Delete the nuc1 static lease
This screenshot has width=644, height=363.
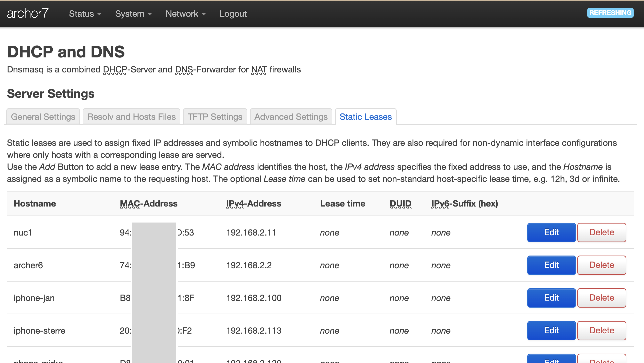(602, 232)
